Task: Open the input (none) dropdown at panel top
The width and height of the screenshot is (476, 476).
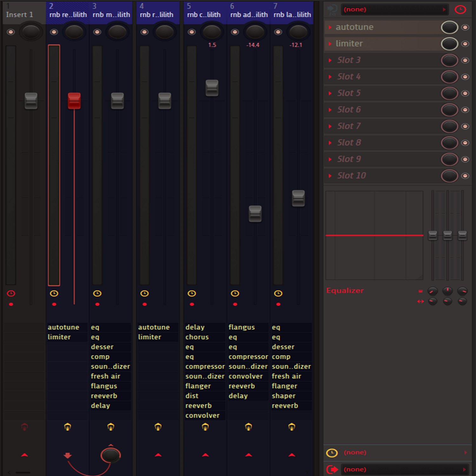Action: [395, 10]
